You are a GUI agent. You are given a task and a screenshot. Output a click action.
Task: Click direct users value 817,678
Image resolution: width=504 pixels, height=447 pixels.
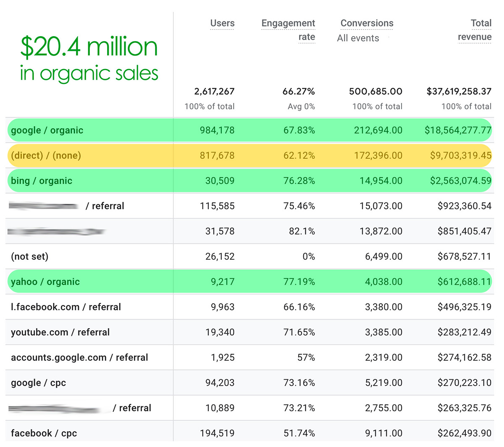[x=217, y=155]
